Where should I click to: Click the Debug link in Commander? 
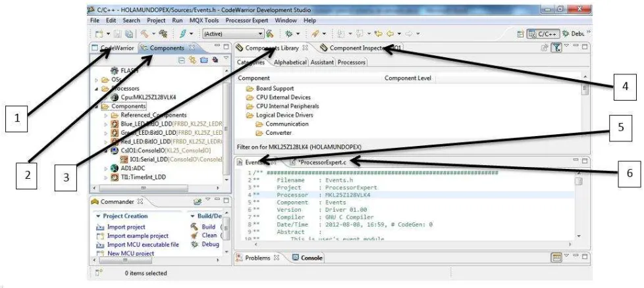point(210,245)
